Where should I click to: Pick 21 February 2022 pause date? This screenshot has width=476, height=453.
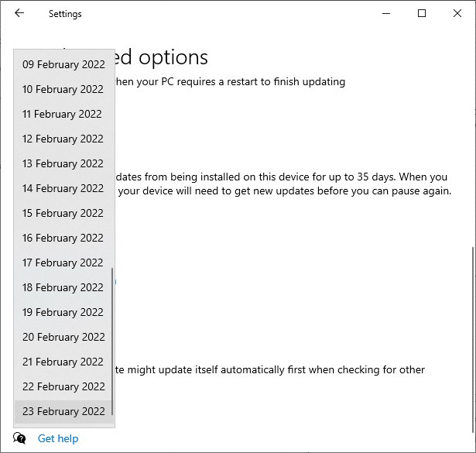(x=64, y=362)
